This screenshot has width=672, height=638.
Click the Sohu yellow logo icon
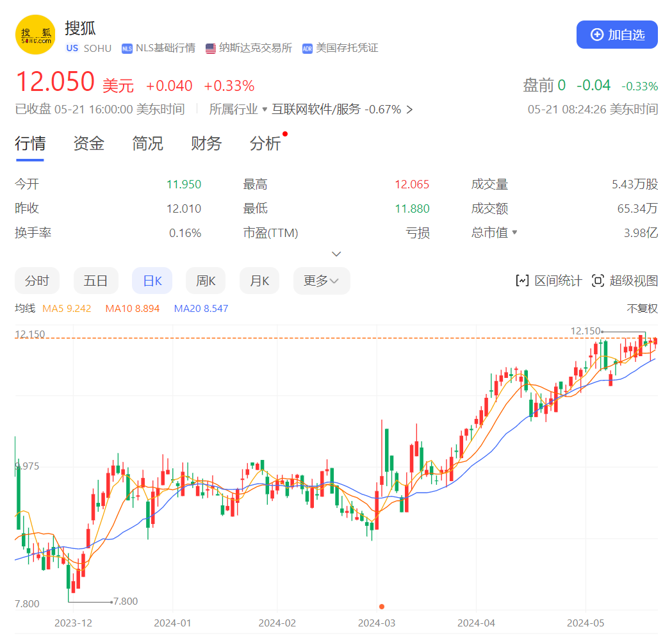35,35
